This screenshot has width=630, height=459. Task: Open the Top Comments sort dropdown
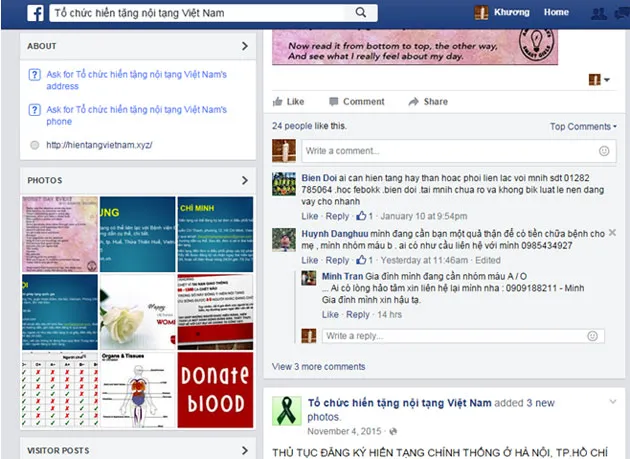tap(583, 127)
